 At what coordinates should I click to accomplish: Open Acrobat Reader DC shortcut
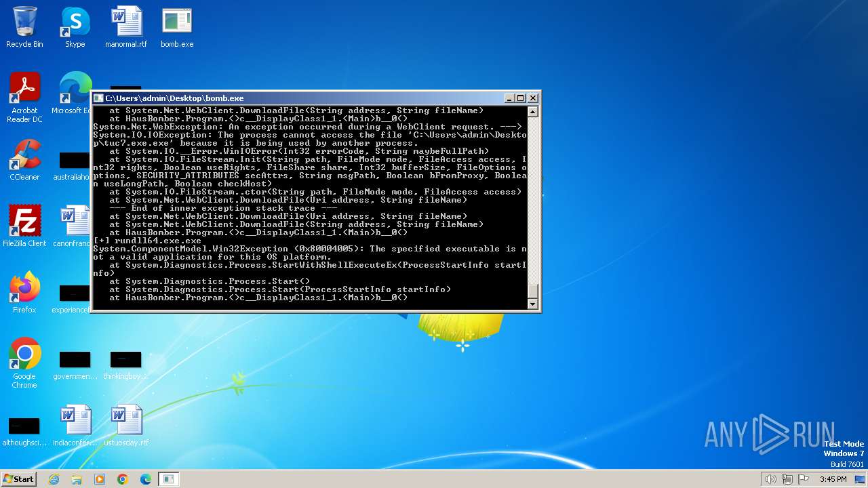point(24,98)
